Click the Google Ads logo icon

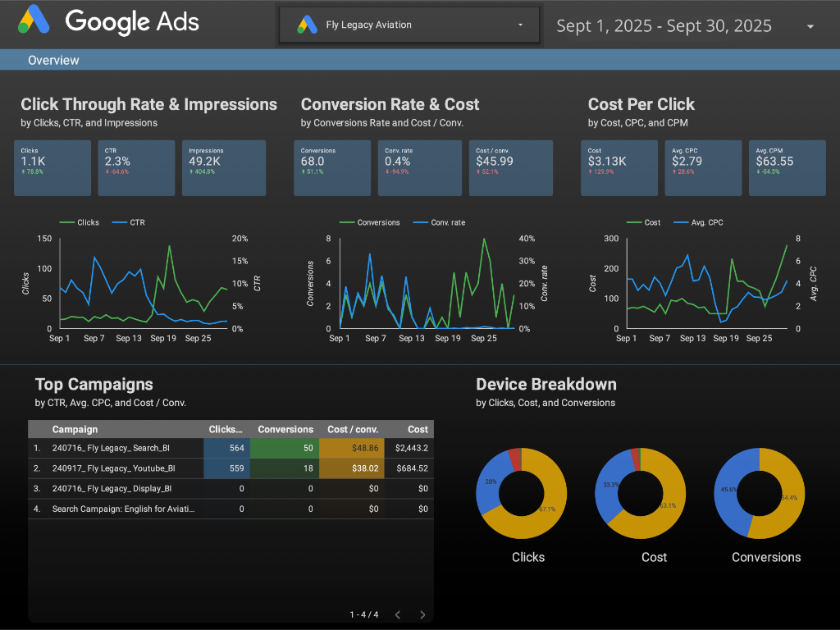coord(34,20)
